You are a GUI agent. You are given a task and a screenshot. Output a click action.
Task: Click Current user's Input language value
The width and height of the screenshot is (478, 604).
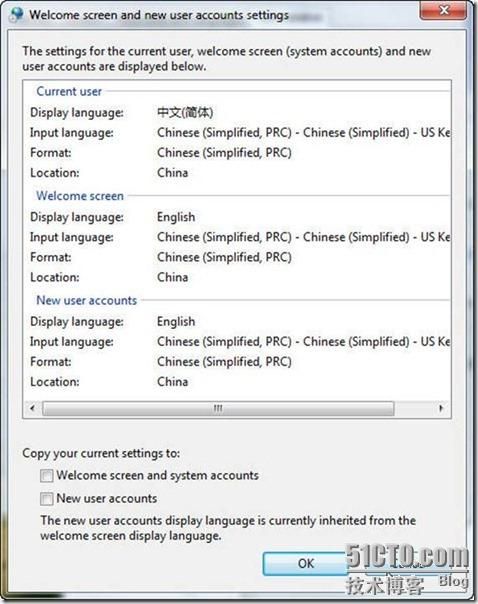point(303,133)
